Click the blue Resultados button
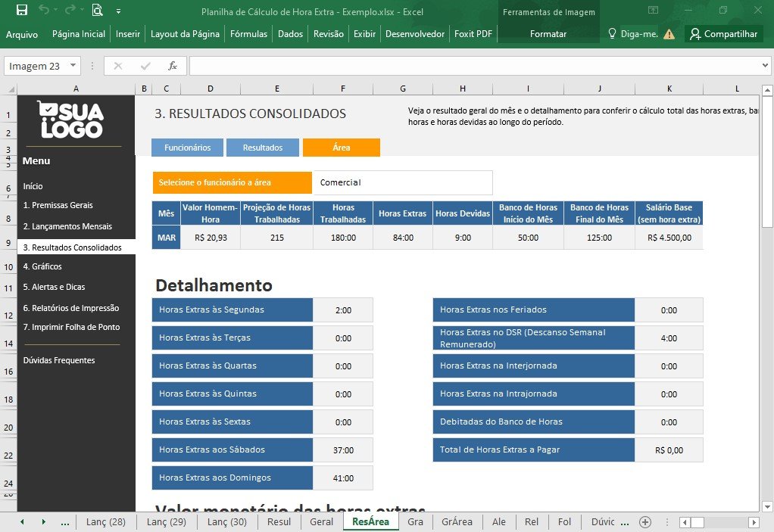The height and width of the screenshot is (532, 774). click(x=263, y=148)
